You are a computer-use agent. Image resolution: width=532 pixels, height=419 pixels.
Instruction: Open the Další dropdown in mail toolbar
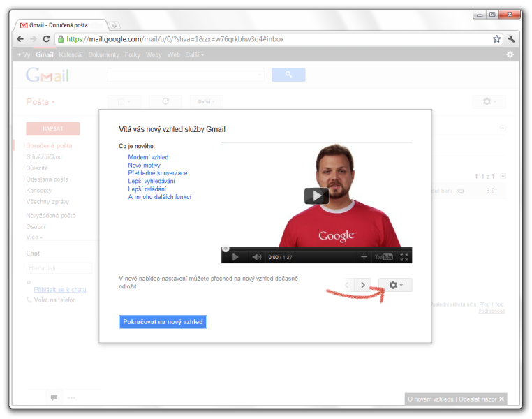(x=206, y=101)
